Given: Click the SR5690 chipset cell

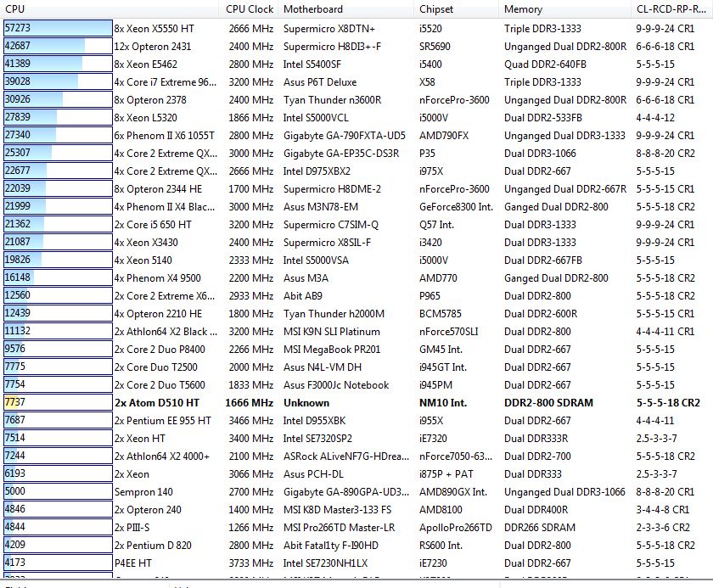Looking at the screenshot, I should pyautogui.click(x=435, y=47).
